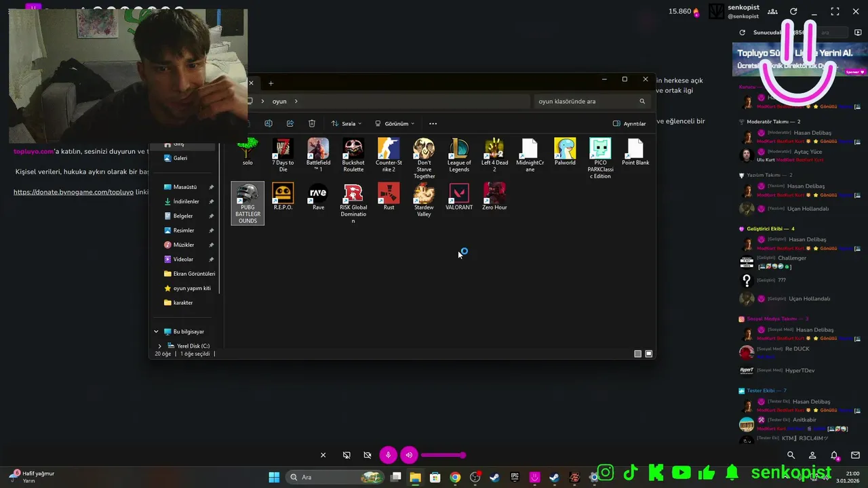
Task: Switch to large icons view layout button
Action: coord(649,354)
